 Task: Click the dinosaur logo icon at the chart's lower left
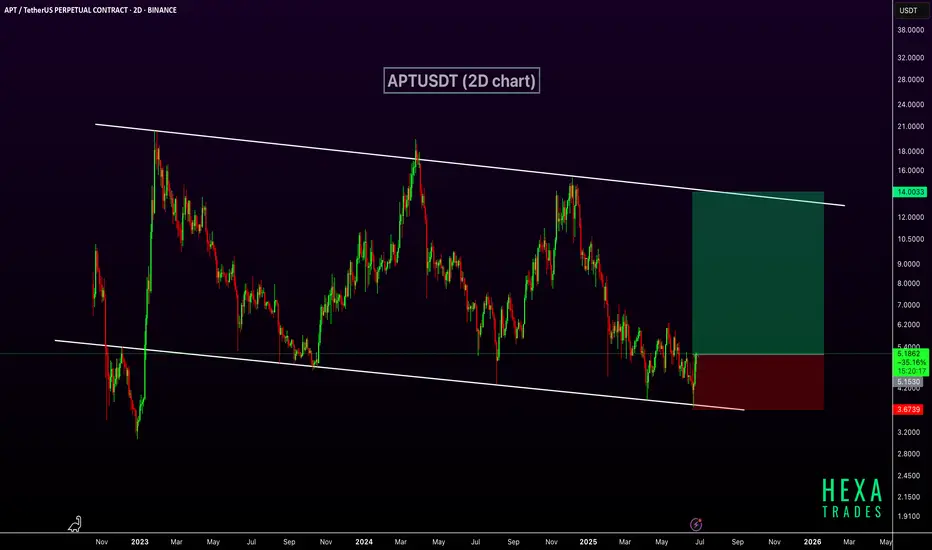click(x=75, y=524)
